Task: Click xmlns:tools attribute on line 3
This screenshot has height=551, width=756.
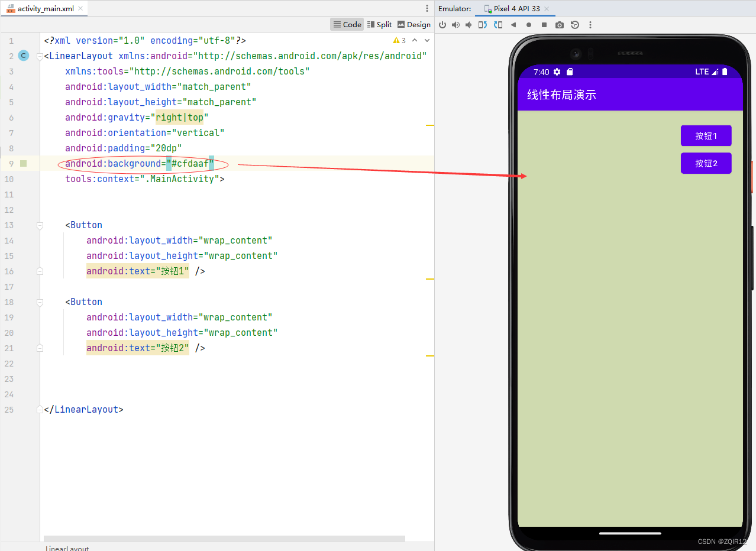Action: pos(188,71)
